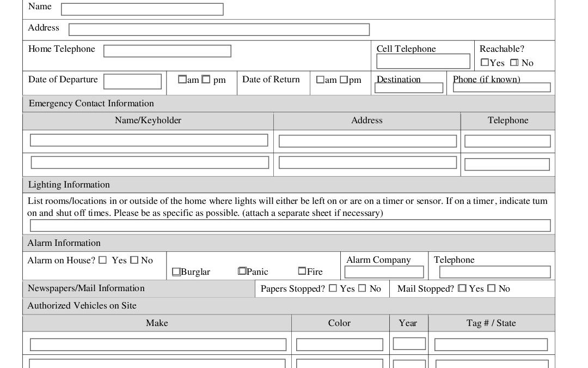Select the Panic alarm checkbox
Image resolution: width=588 pixels, height=368 pixels.
pos(242,271)
